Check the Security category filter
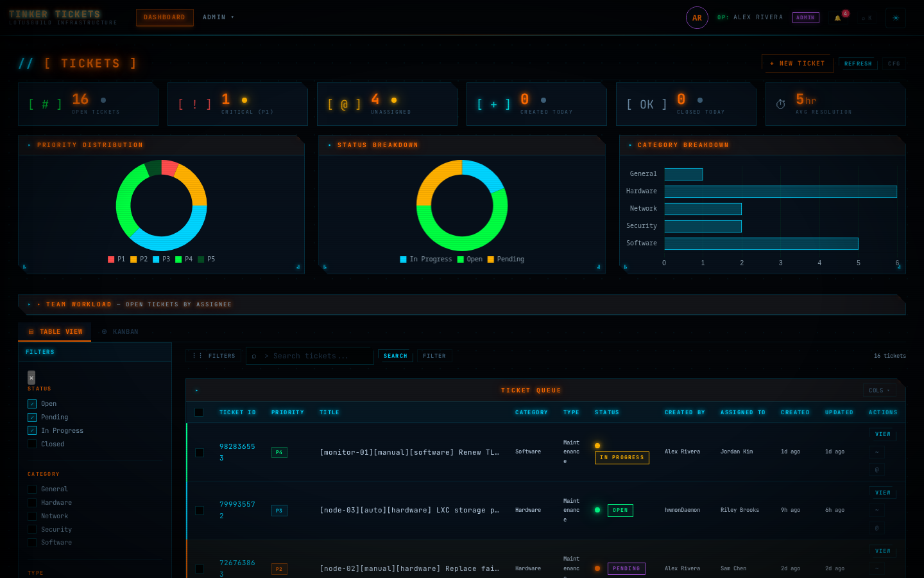This screenshot has width=924, height=578. (x=32, y=530)
